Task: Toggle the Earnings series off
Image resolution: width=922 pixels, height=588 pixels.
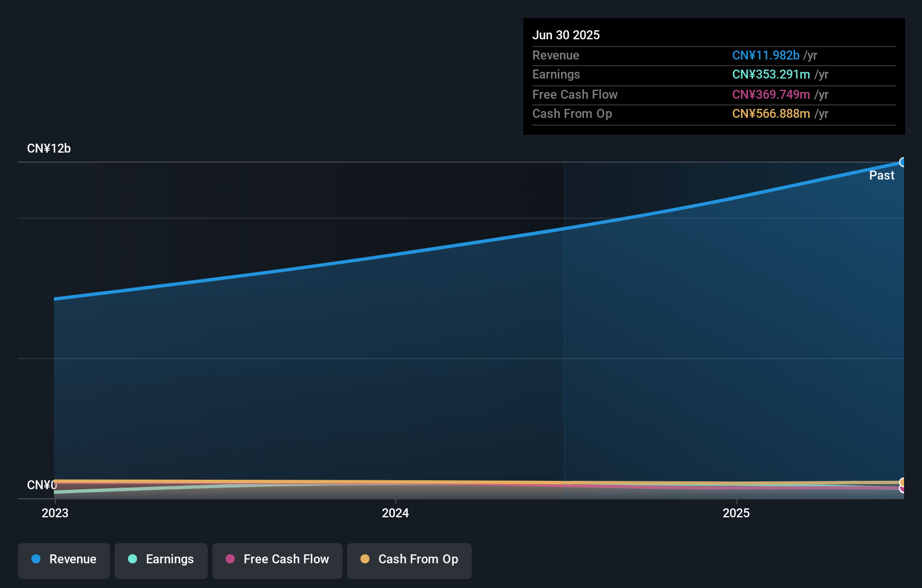Action: [x=161, y=559]
